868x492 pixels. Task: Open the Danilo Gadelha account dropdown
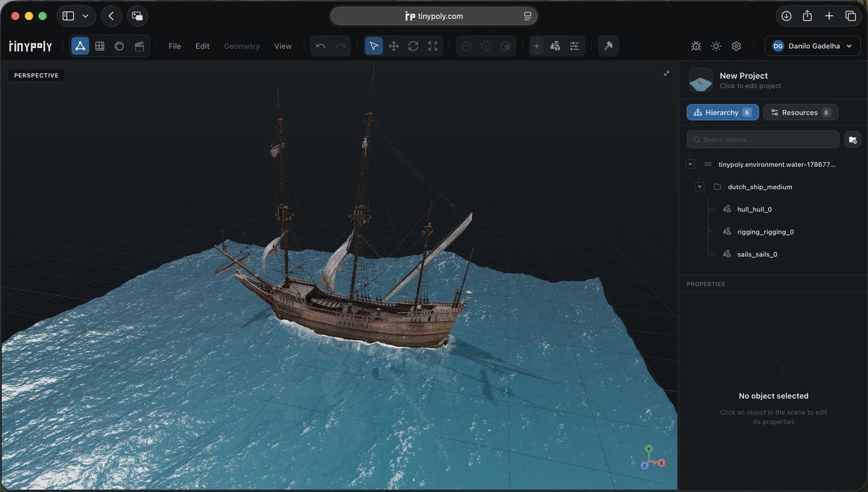[812, 46]
